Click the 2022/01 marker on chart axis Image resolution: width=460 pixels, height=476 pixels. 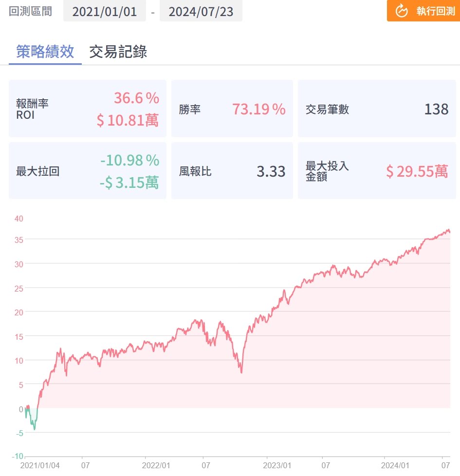(x=156, y=465)
